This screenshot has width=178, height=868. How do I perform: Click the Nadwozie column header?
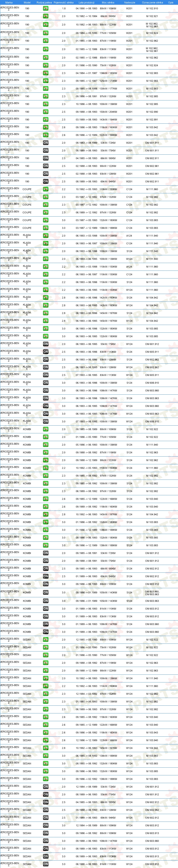point(130,2)
